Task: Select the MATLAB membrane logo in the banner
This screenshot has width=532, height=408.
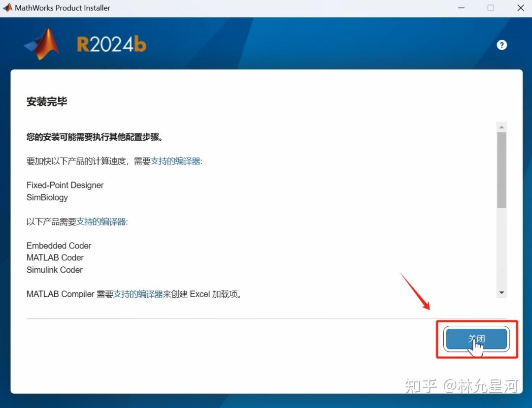Action: point(42,42)
